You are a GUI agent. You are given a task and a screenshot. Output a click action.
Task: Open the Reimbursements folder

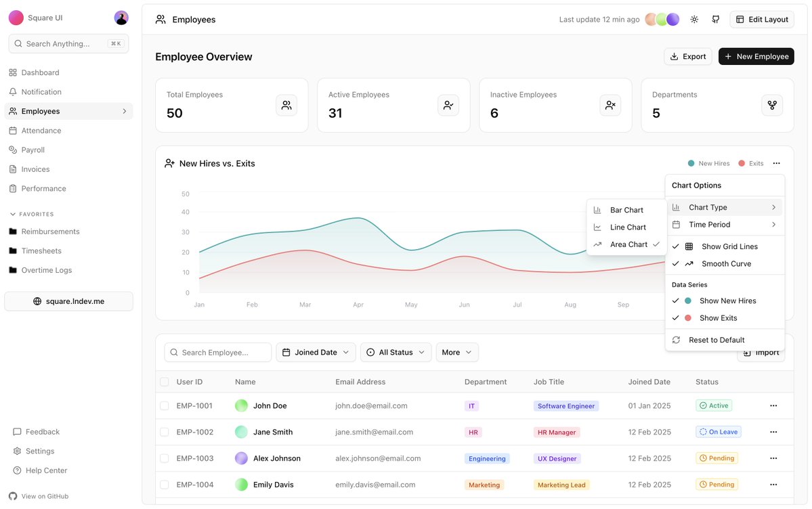coord(68,231)
